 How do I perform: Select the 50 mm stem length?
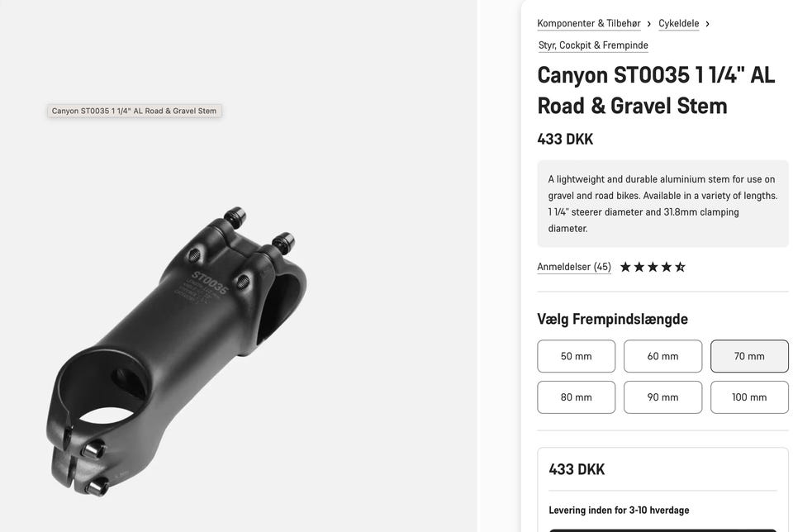(x=576, y=356)
